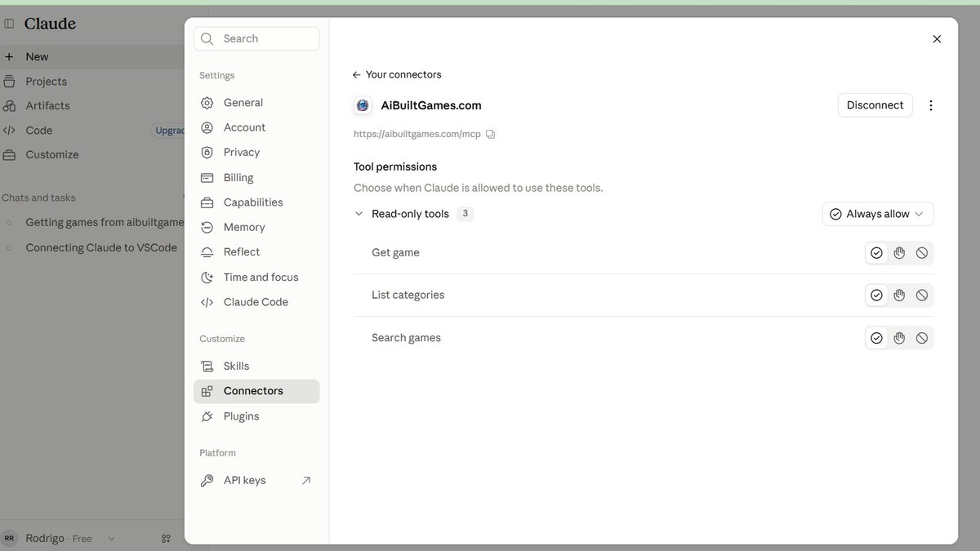
Task: Open Account settings
Action: tap(256, 127)
